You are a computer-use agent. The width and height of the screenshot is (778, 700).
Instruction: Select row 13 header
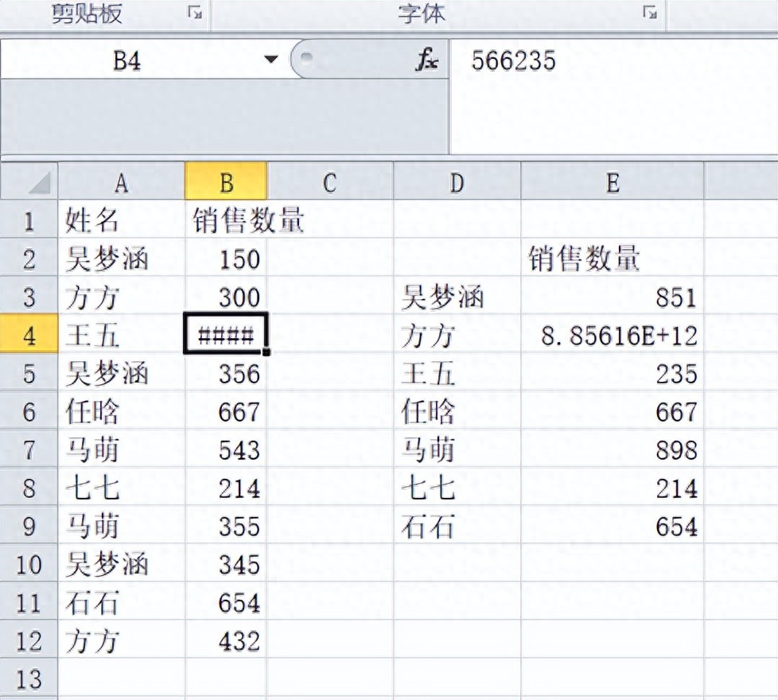tap(29, 679)
